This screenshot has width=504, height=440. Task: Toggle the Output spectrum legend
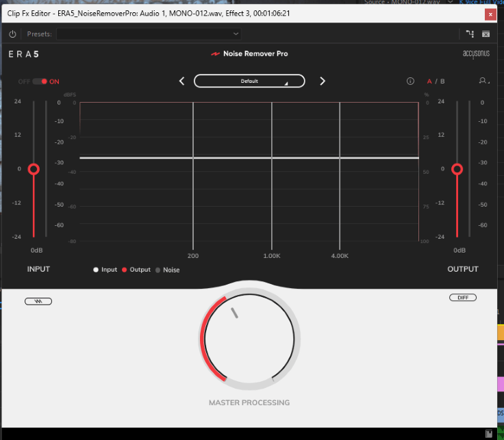pos(136,270)
